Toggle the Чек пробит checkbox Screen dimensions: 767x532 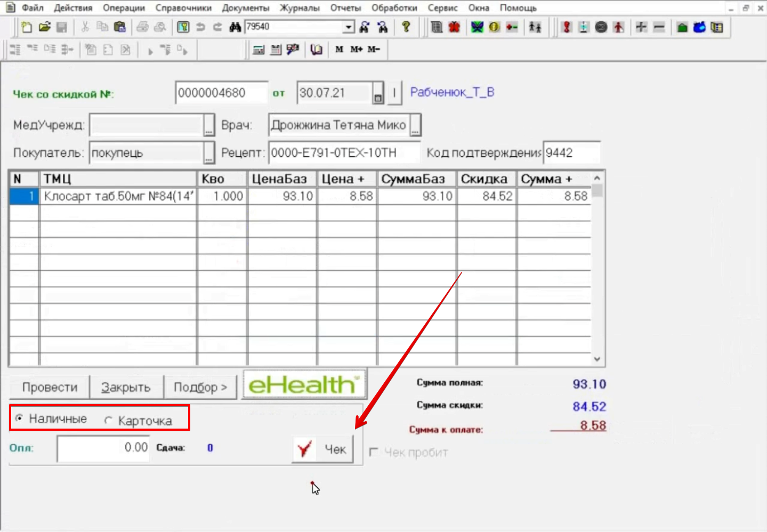point(374,452)
